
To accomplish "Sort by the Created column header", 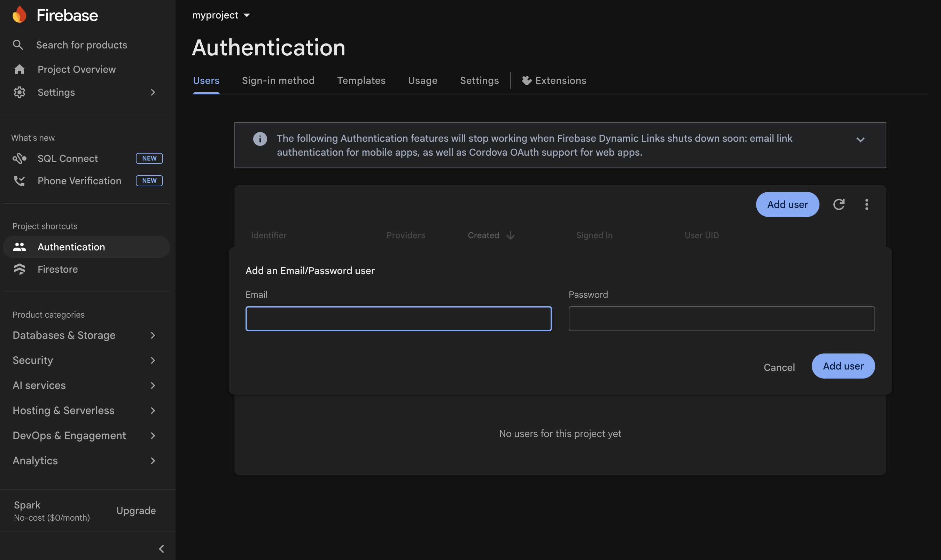I will (x=483, y=235).
